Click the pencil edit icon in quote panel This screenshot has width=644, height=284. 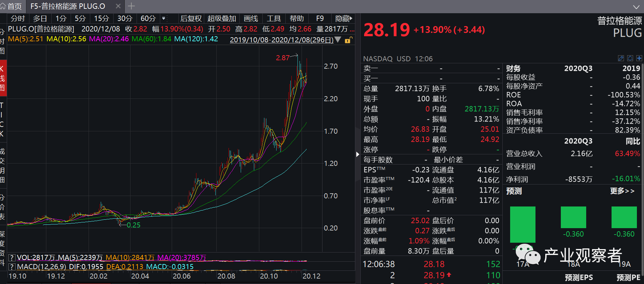pos(621,58)
